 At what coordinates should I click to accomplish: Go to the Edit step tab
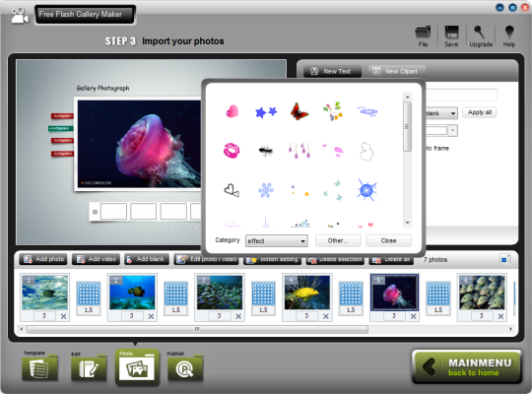pyautogui.click(x=89, y=367)
